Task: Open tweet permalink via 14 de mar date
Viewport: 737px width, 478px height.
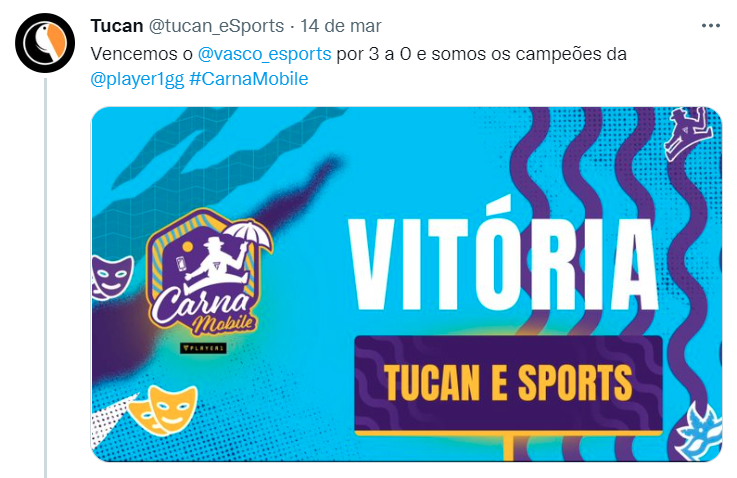Action: (x=341, y=26)
